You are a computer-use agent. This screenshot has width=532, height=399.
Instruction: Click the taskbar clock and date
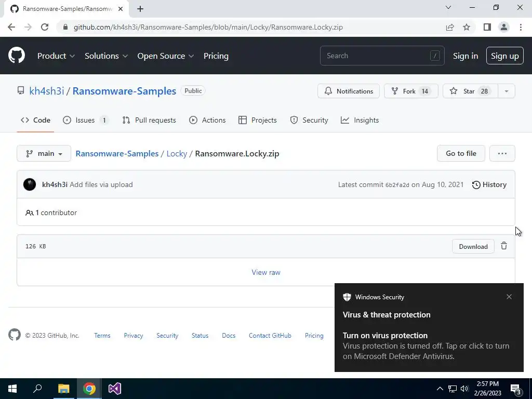(x=487, y=389)
